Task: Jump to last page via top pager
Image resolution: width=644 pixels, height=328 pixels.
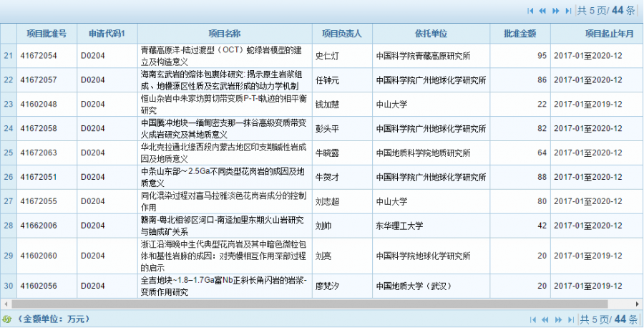Action: (x=568, y=11)
